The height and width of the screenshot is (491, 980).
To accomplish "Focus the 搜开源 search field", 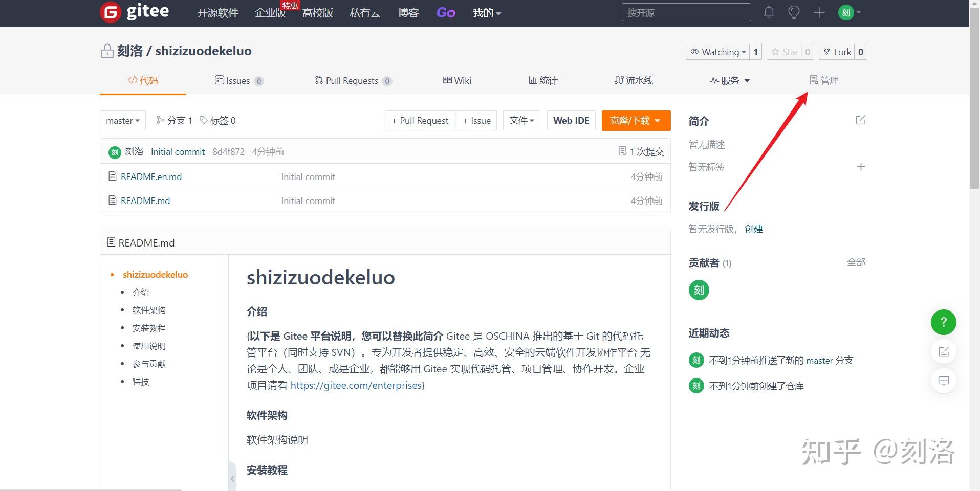I will [x=686, y=12].
